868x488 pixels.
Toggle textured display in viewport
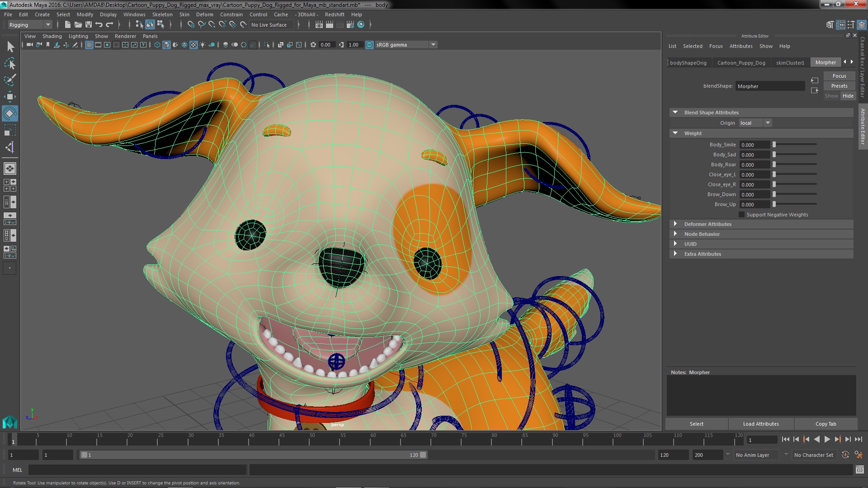click(x=193, y=45)
